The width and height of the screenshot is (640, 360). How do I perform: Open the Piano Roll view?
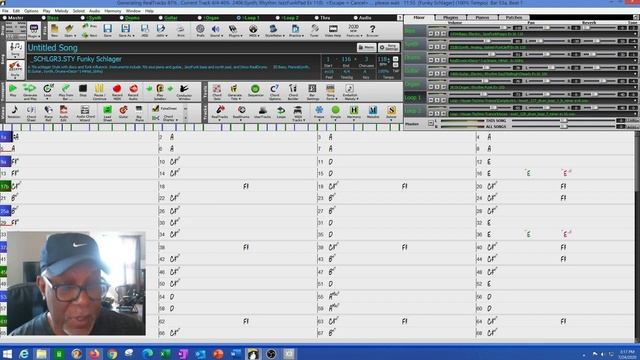48,113
